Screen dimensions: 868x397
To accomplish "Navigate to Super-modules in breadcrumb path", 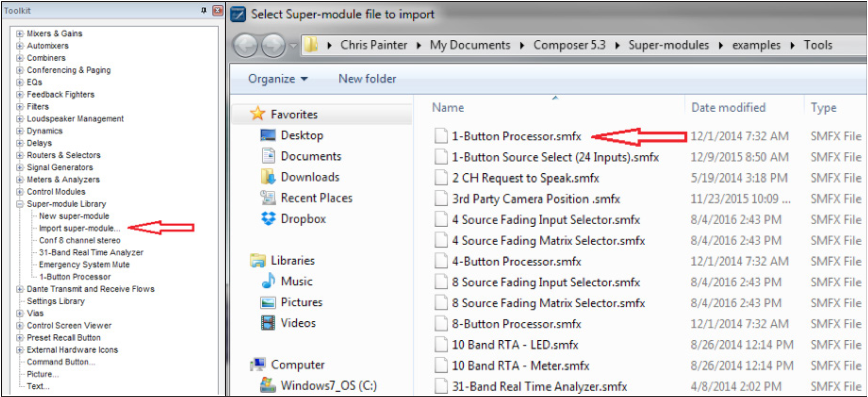I will click(x=668, y=45).
